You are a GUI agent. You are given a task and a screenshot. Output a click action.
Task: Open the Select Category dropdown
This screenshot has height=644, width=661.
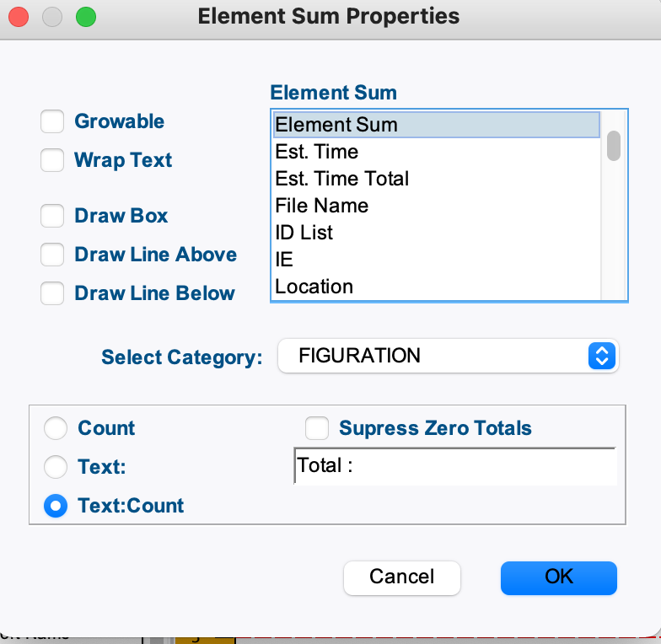[x=447, y=356]
